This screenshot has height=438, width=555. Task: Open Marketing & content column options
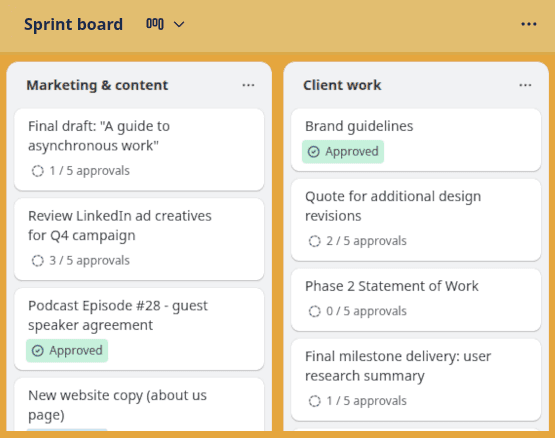point(248,85)
